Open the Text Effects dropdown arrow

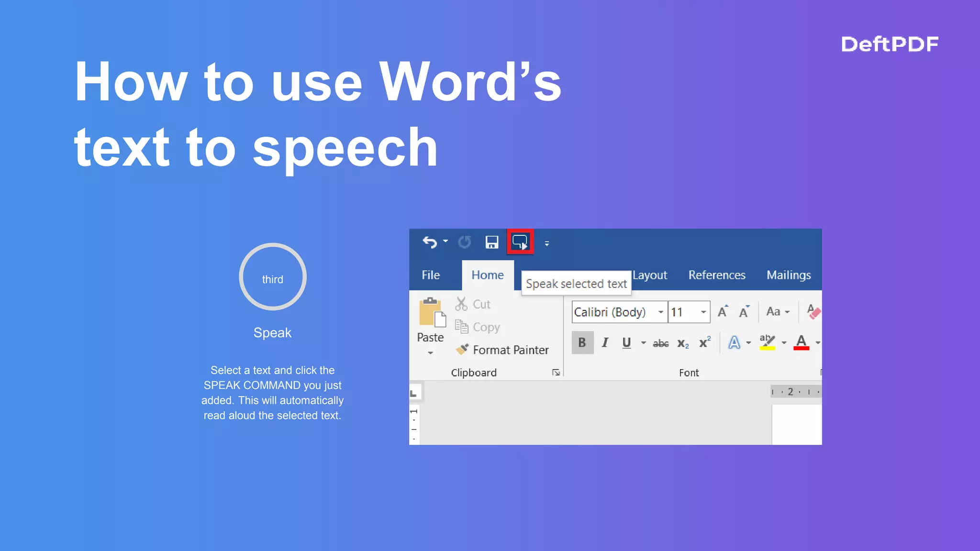click(748, 343)
